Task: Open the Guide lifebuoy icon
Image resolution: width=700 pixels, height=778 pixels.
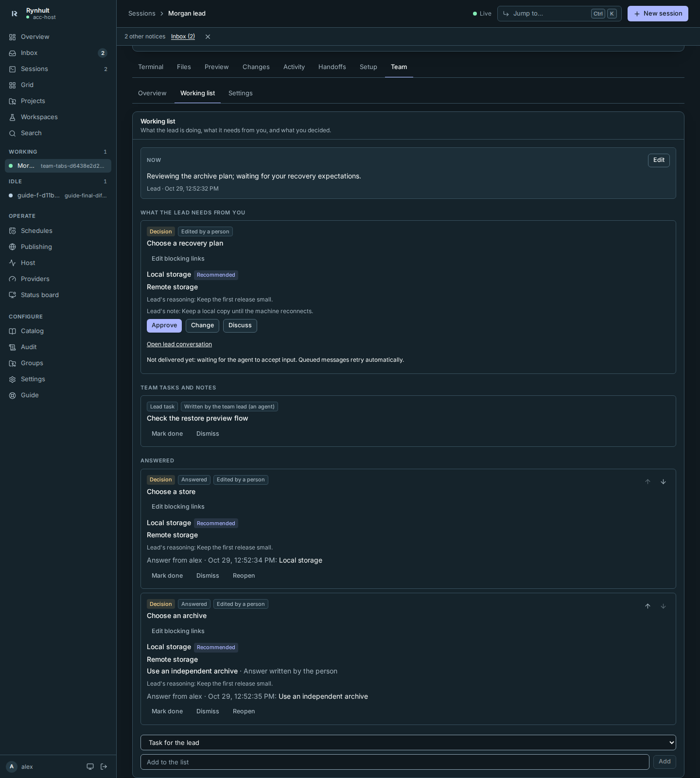Action: tap(13, 395)
